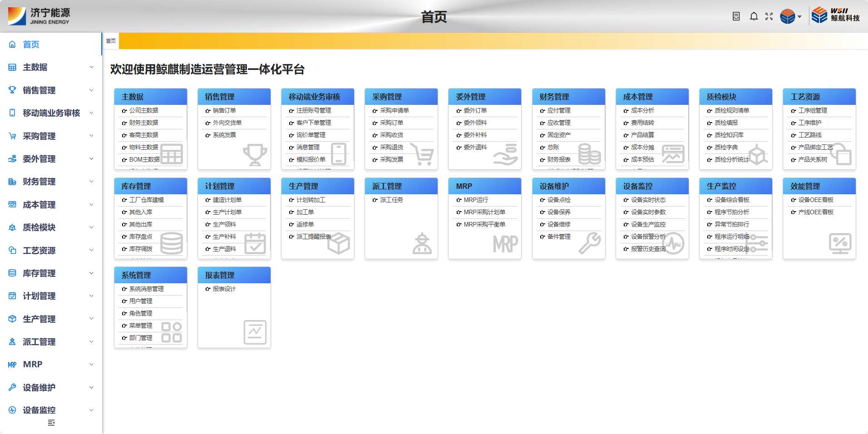This screenshot has width=868, height=434.
Task: Click the 采购管理 cart icon in the sidebar
Action: pyautogui.click(x=12, y=136)
